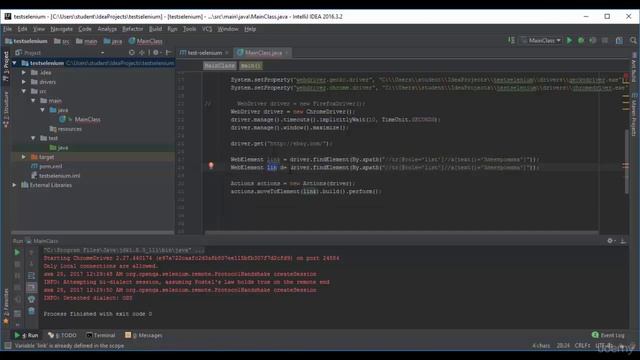This screenshot has height=360, width=640.
Task: Click the Run tool window gear icon
Action: point(610,241)
